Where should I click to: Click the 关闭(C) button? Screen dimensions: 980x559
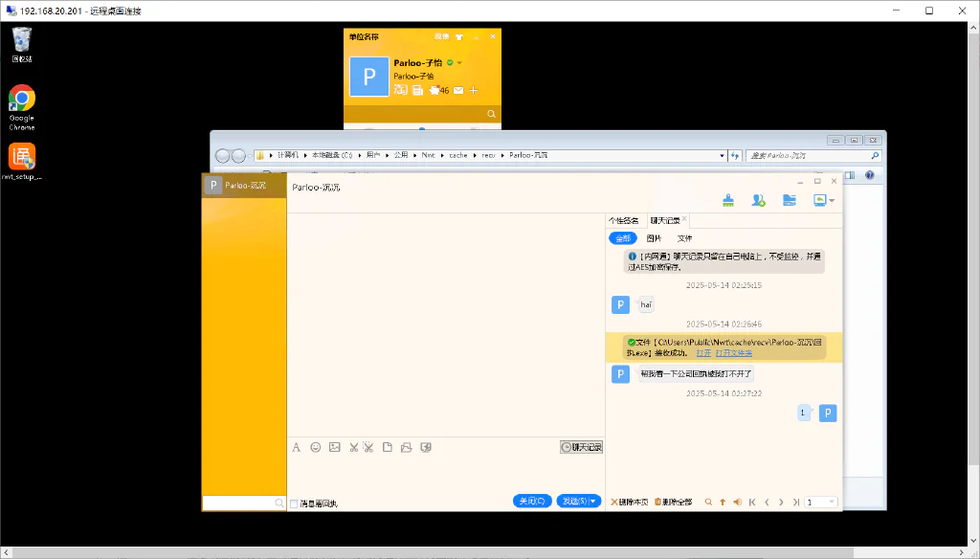(532, 501)
